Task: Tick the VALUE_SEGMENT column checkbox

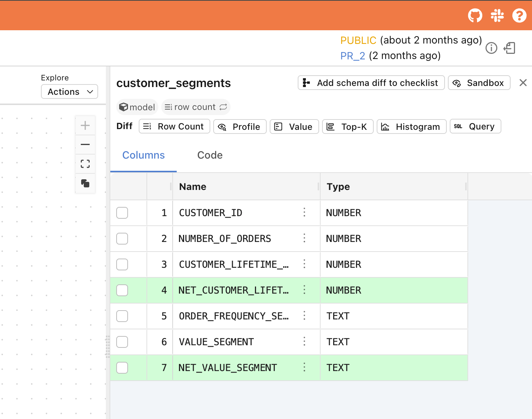Action: 122,342
